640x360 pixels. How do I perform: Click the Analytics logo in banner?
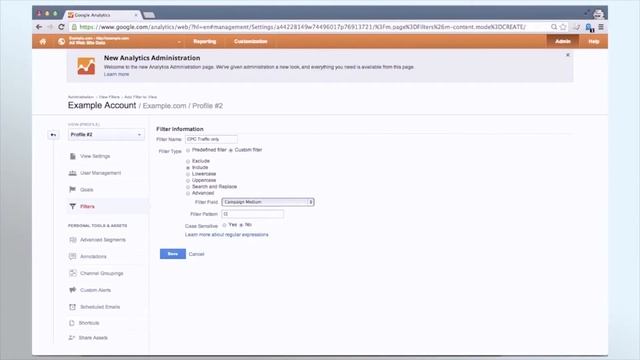(86, 66)
